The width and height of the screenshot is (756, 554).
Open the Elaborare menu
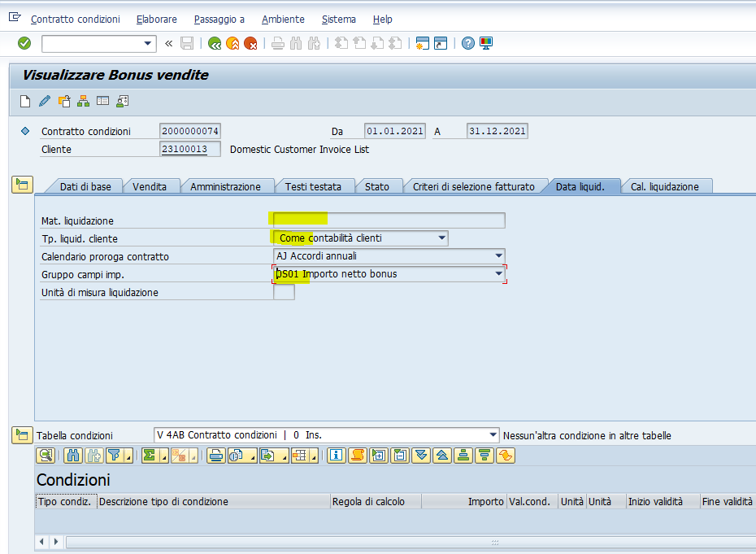click(x=157, y=20)
